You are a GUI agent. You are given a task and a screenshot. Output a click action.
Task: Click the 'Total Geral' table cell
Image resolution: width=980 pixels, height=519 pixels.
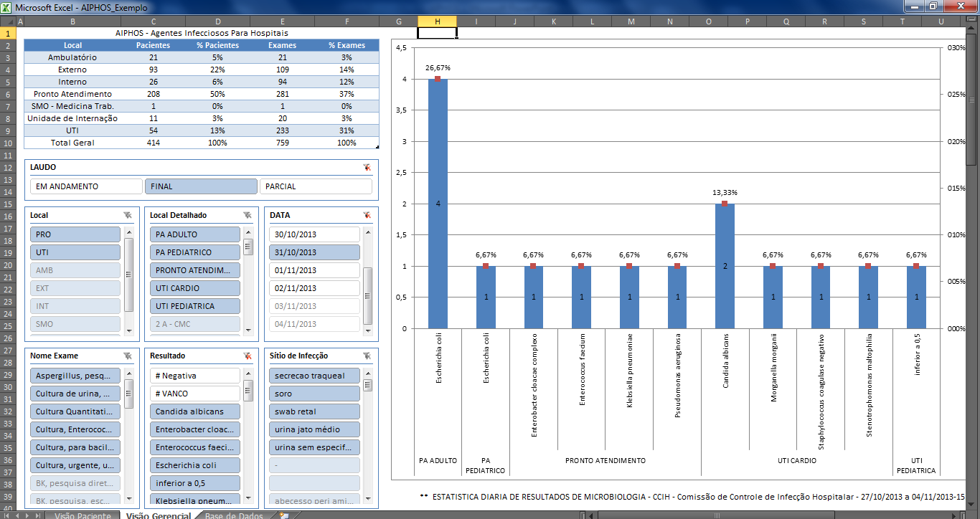(x=72, y=143)
